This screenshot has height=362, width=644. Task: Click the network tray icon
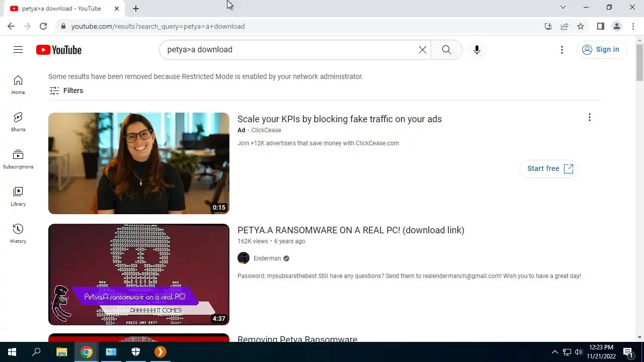567,352
